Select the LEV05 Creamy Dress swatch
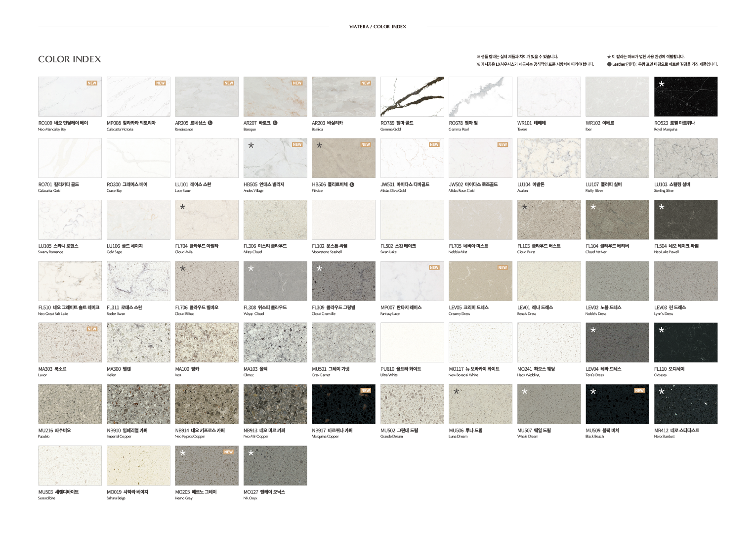756x534 pixels. pos(480,281)
